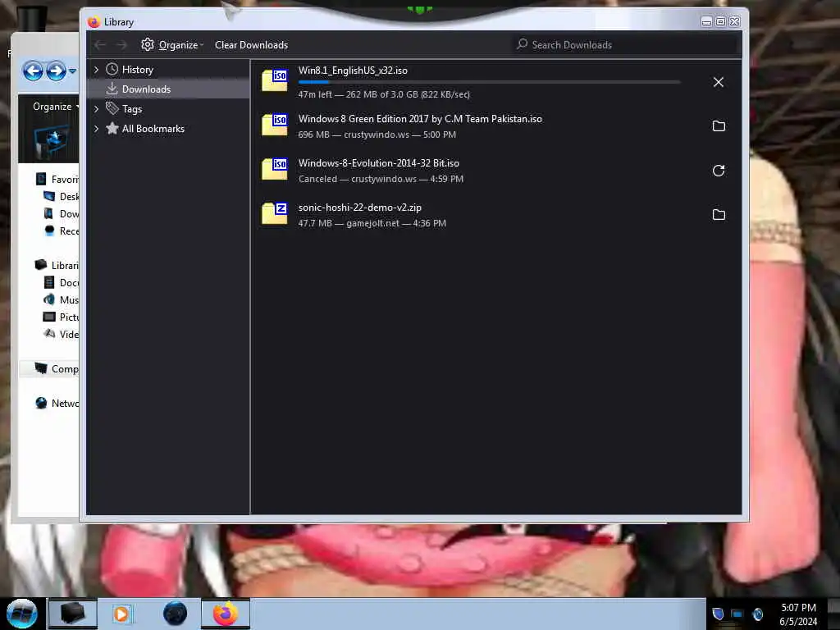Click the download arrow icon beside Downloads
The width and height of the screenshot is (840, 630).
click(x=112, y=89)
